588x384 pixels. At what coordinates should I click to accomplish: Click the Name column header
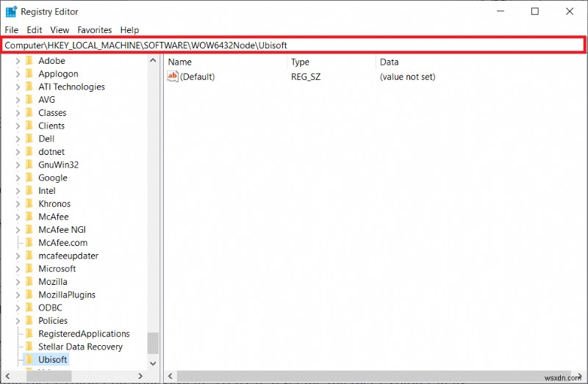coord(179,62)
